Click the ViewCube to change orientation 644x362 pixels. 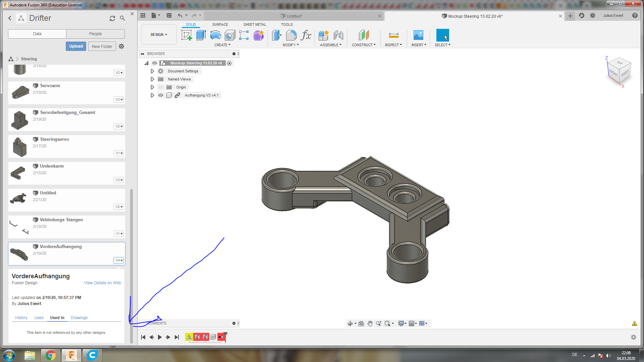coord(619,70)
